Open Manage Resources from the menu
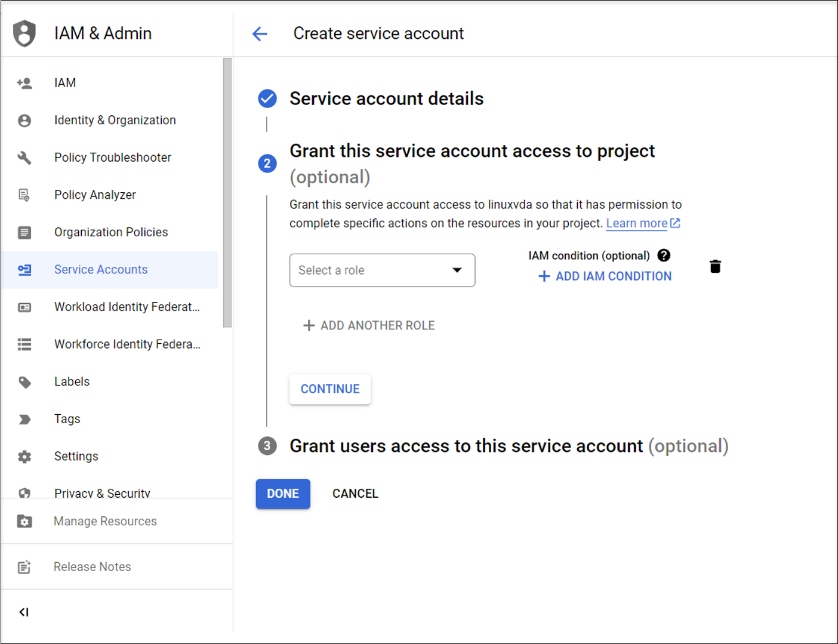The image size is (838, 644). 105,521
